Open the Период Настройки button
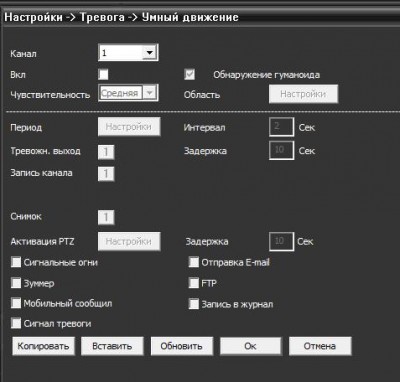 pyautogui.click(x=129, y=127)
